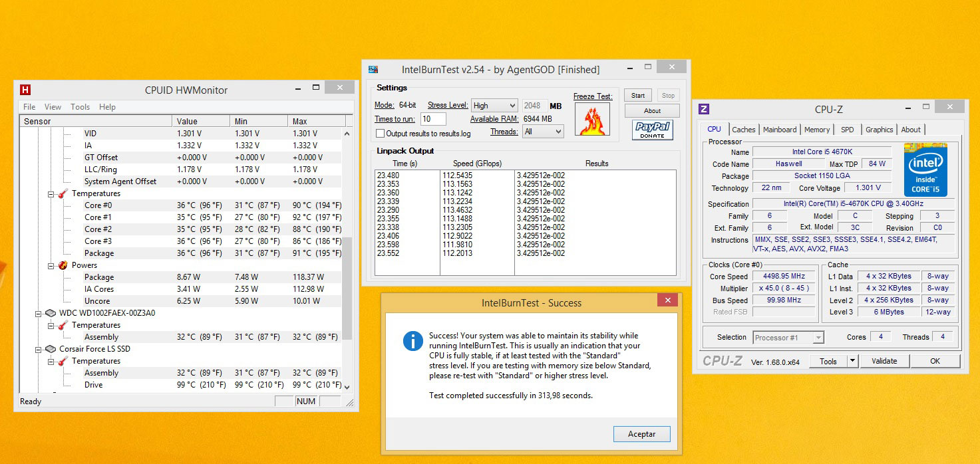Click the CPU-Z Tools button
980x464 pixels.
[828, 361]
